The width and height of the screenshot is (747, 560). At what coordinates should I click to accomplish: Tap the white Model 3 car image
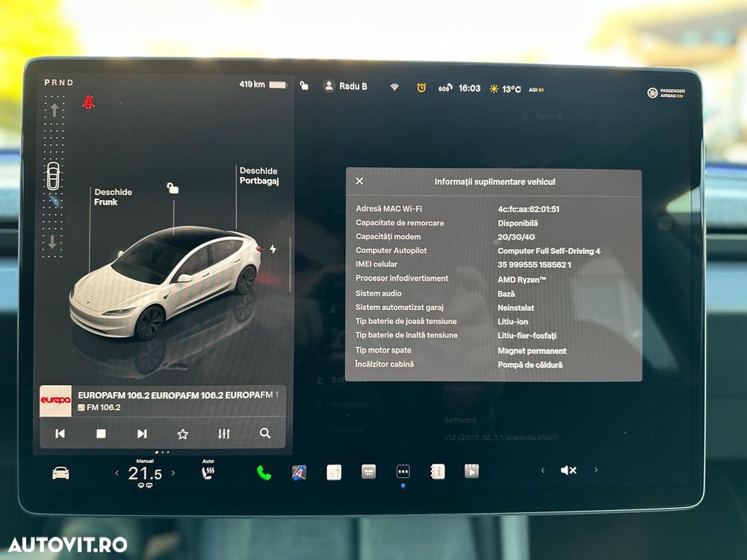165,282
